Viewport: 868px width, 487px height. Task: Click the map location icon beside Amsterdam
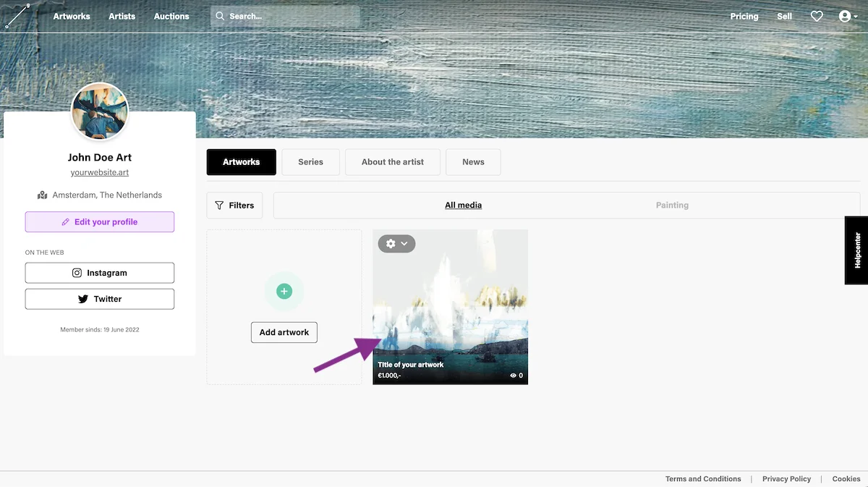(x=43, y=195)
